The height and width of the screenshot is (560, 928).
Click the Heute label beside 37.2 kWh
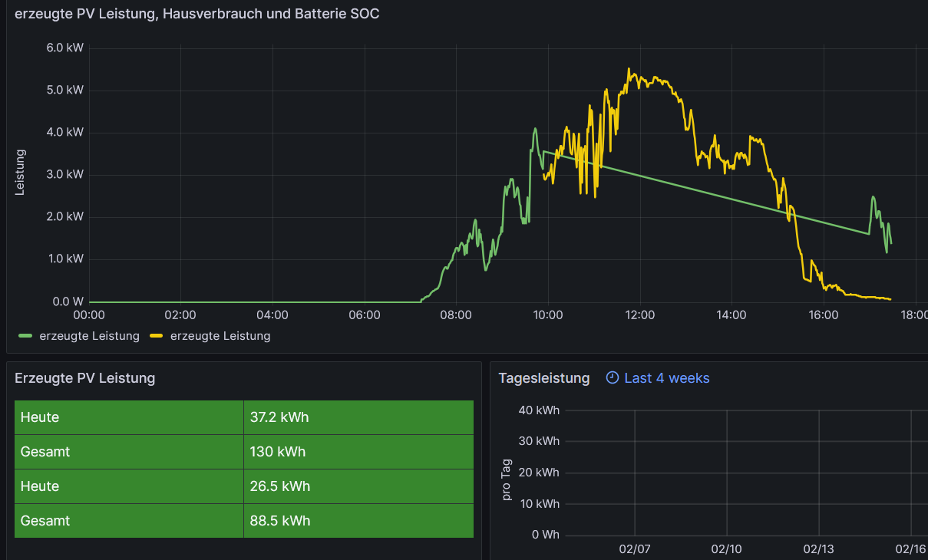(40, 417)
